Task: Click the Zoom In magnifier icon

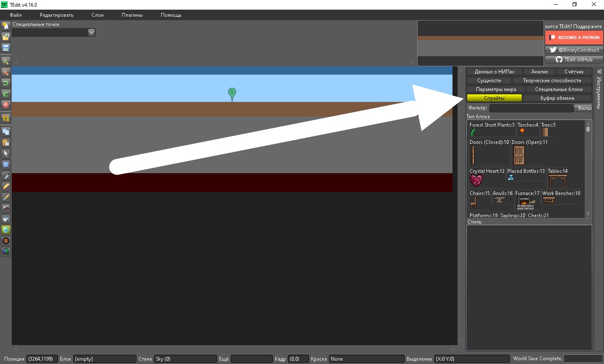Action: [6, 61]
